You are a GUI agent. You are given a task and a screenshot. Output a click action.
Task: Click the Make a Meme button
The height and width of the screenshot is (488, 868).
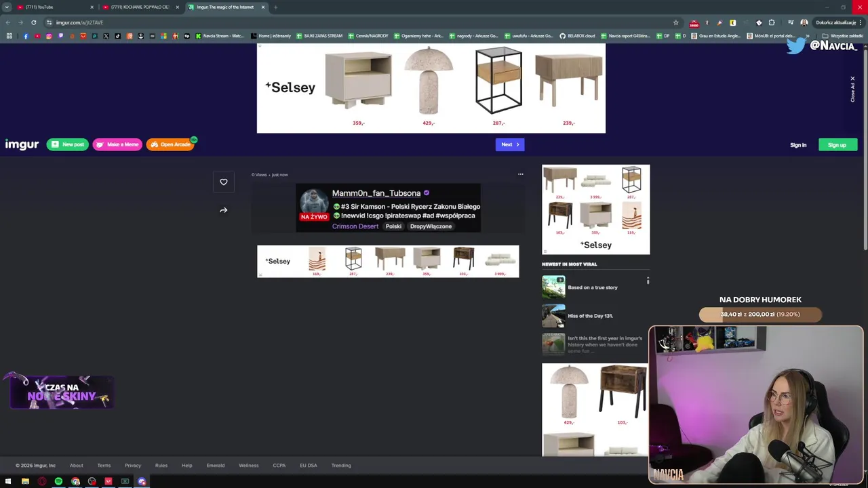(x=117, y=144)
